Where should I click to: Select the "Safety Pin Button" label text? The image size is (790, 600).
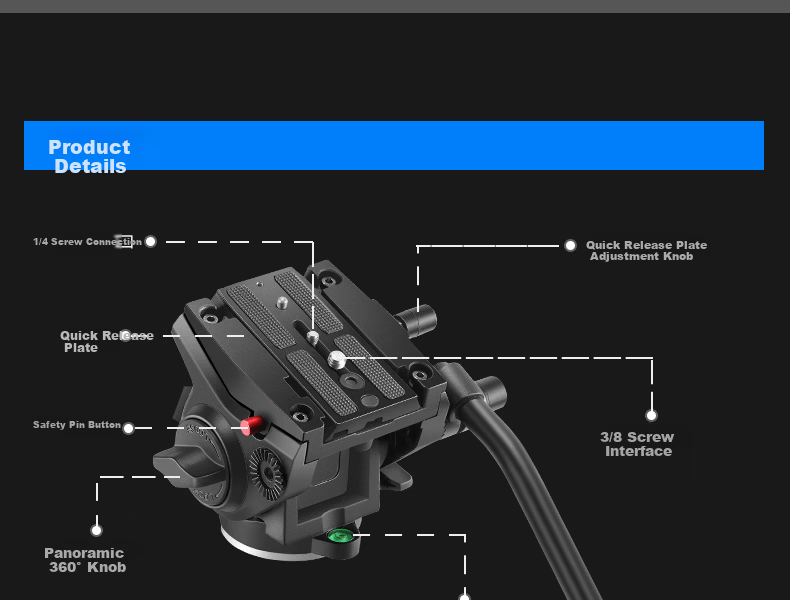[x=77, y=425]
